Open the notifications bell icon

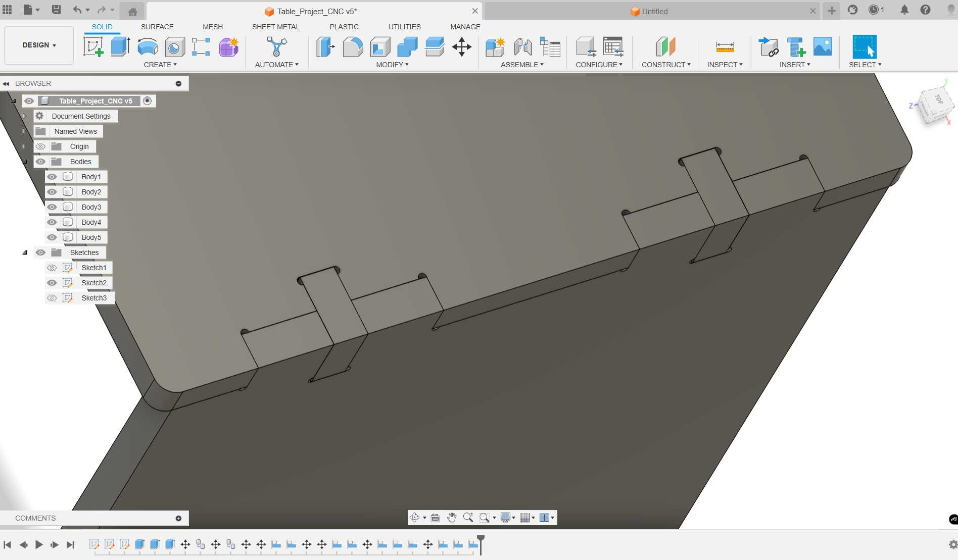(x=904, y=10)
